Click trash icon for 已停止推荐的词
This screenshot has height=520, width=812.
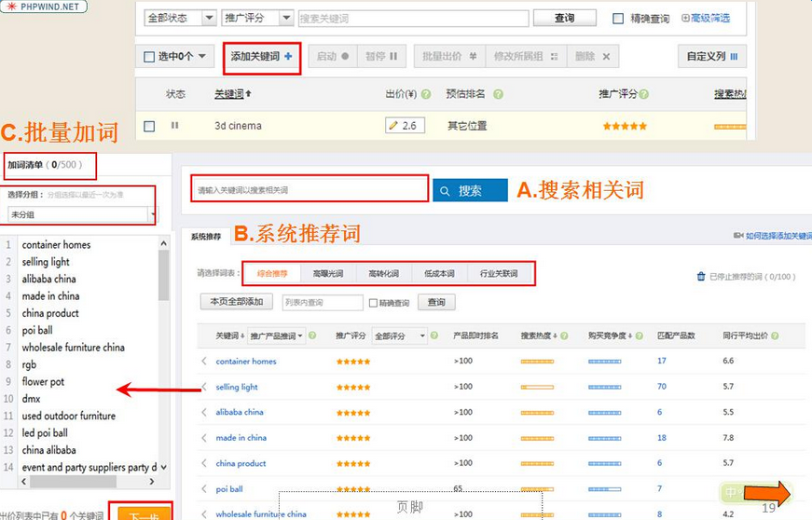click(701, 277)
